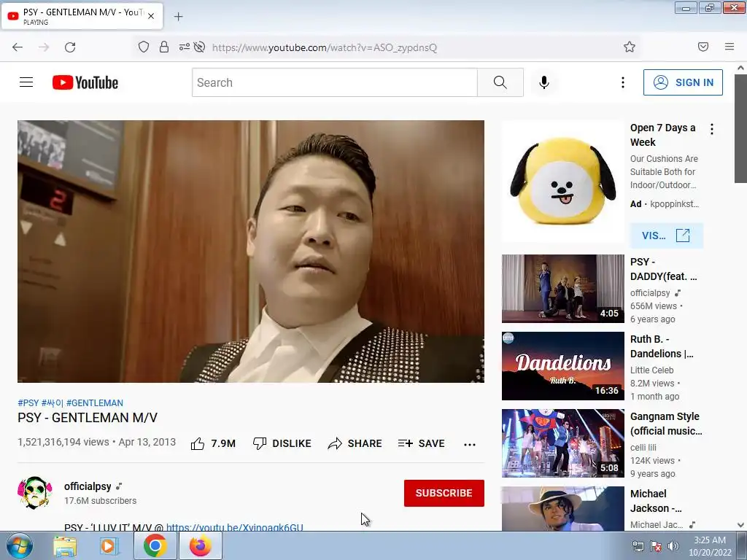Image resolution: width=747 pixels, height=560 pixels.
Task: Click 'Gangnam Style (official music' title
Action: click(666, 424)
